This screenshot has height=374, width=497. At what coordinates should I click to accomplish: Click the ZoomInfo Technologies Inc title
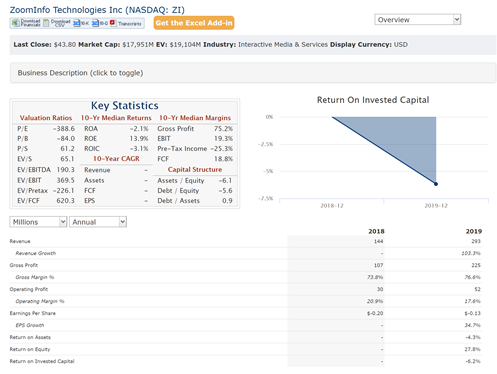click(x=97, y=10)
